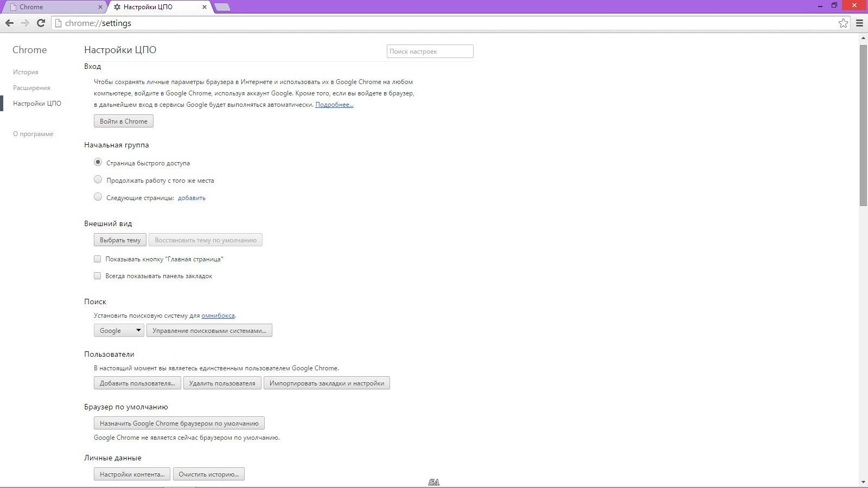This screenshot has height=488, width=868.
Task: Select Продолжать работу с того же места
Action: coord(98,179)
